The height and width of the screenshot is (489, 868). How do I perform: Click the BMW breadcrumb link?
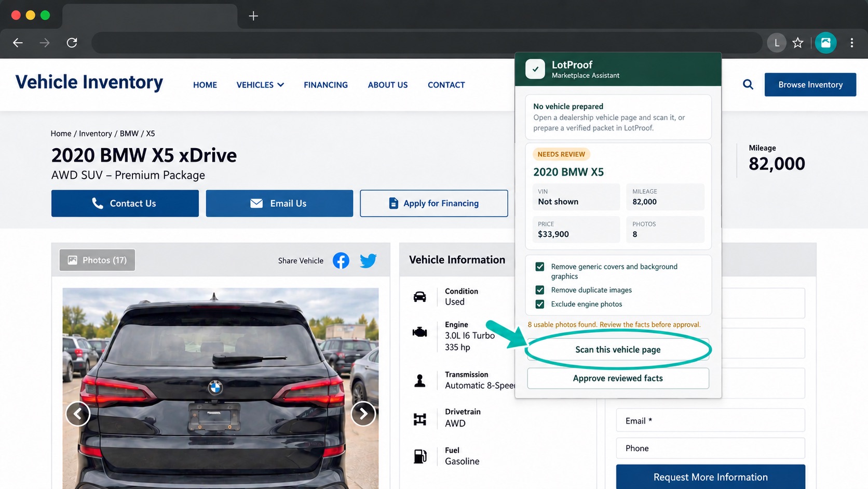(x=129, y=134)
